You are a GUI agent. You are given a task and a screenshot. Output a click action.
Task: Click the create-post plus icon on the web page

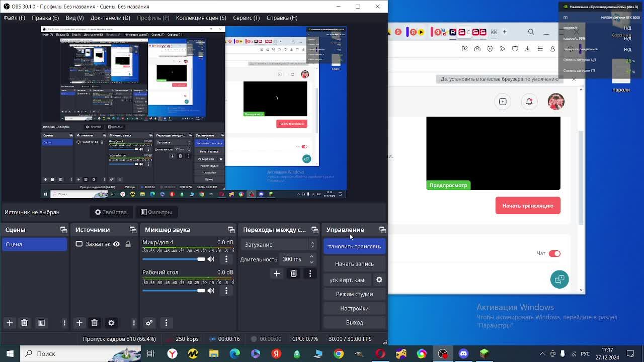[x=503, y=102]
